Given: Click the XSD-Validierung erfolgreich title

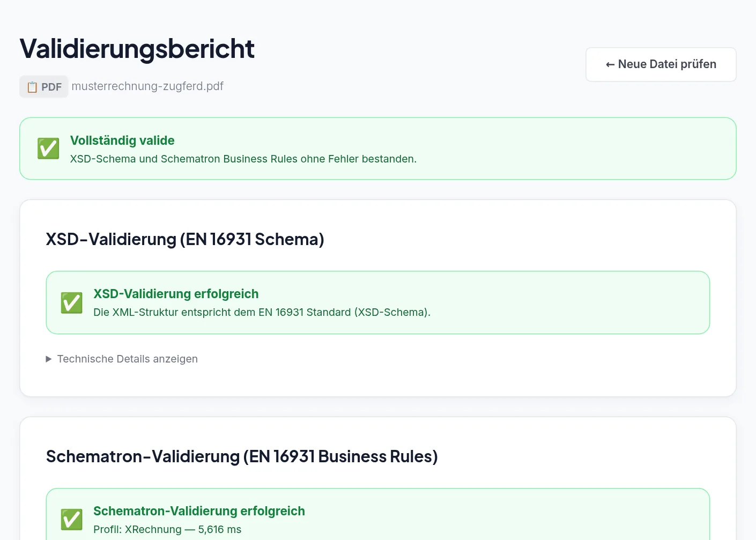Looking at the screenshot, I should [176, 294].
